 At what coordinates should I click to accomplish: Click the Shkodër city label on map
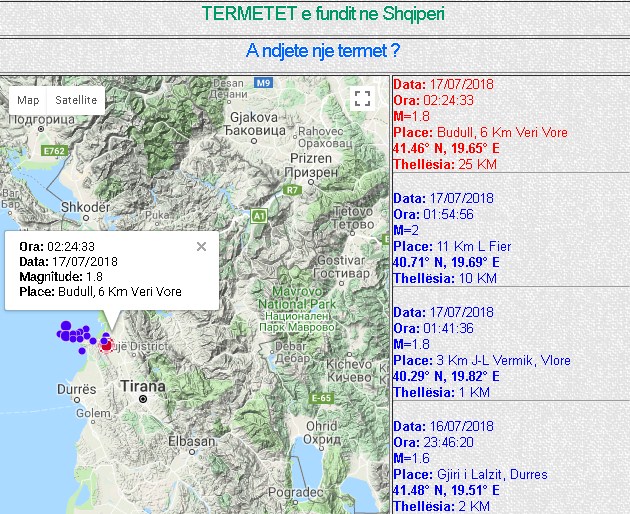[85, 207]
